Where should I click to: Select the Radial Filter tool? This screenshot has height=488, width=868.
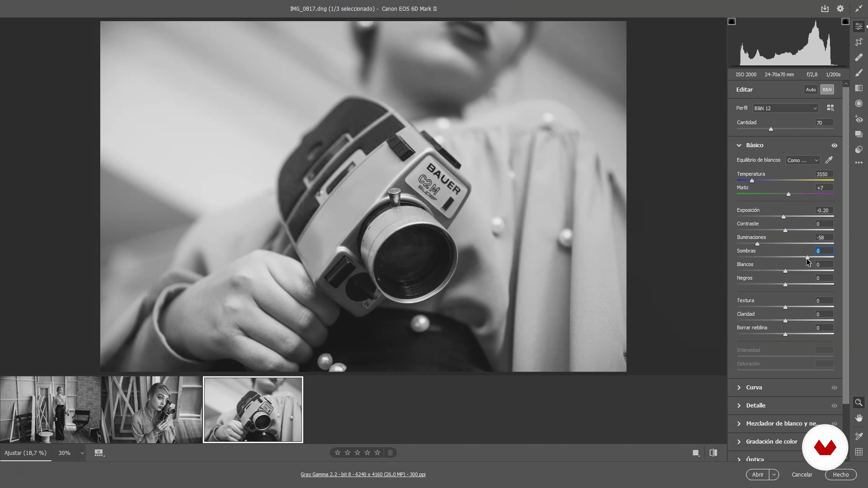(859, 104)
